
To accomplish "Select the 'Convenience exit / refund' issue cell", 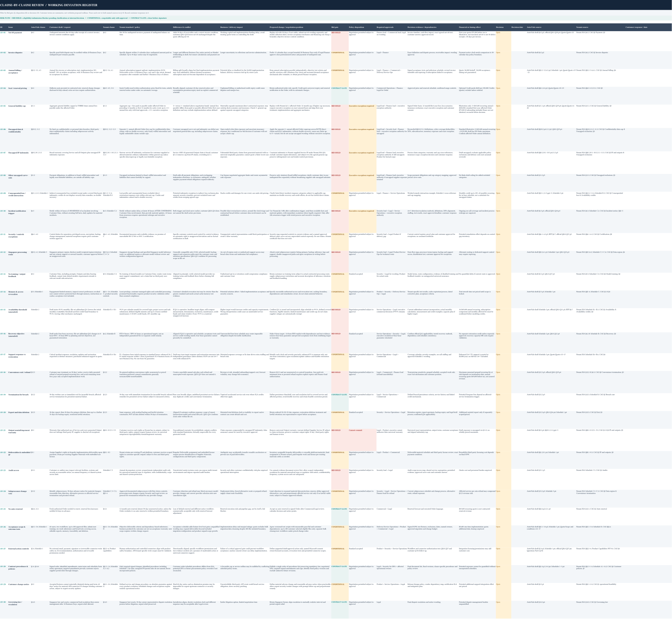I will (x=19, y=381).
